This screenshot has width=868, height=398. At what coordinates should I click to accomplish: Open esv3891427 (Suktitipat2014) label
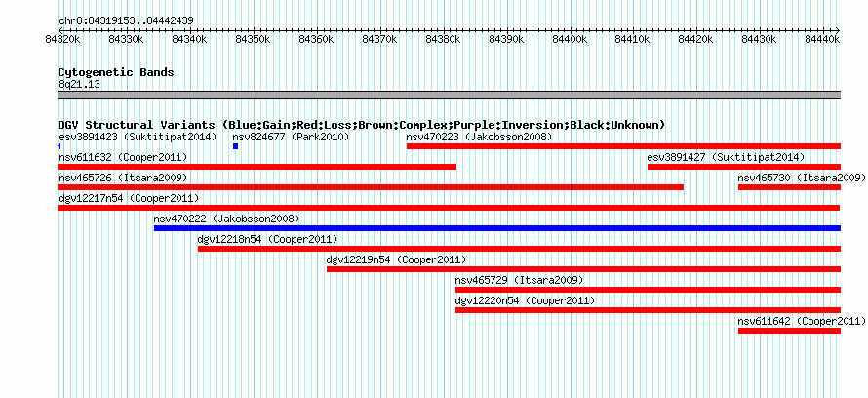click(726, 157)
